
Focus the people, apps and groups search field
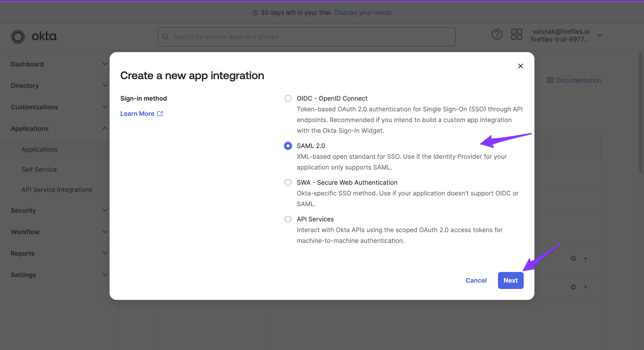(310, 37)
